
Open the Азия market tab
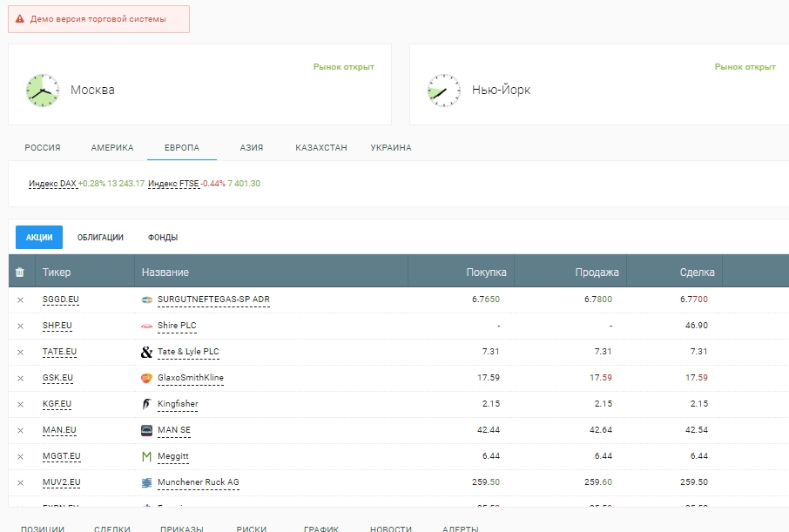252,148
